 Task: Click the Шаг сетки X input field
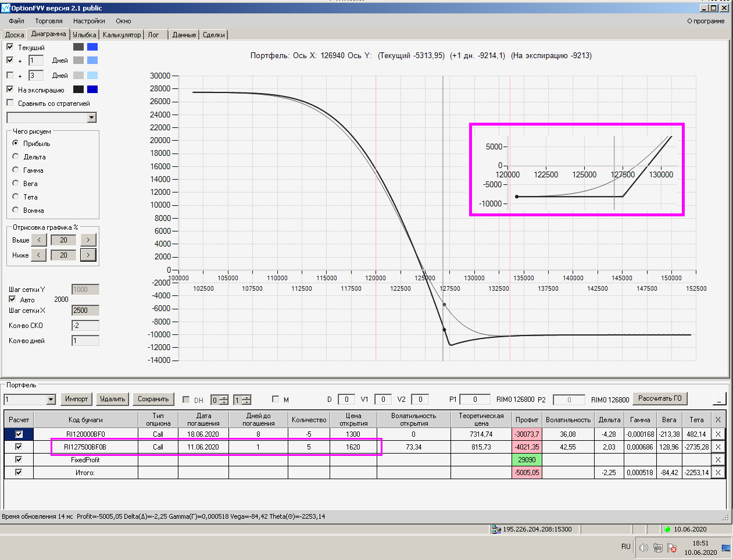(x=85, y=311)
